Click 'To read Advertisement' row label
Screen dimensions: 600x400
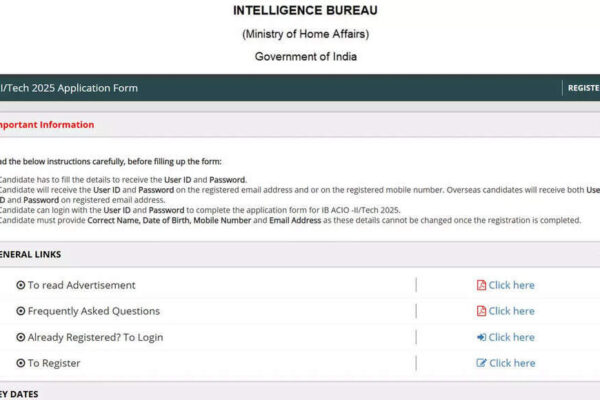[x=81, y=285]
